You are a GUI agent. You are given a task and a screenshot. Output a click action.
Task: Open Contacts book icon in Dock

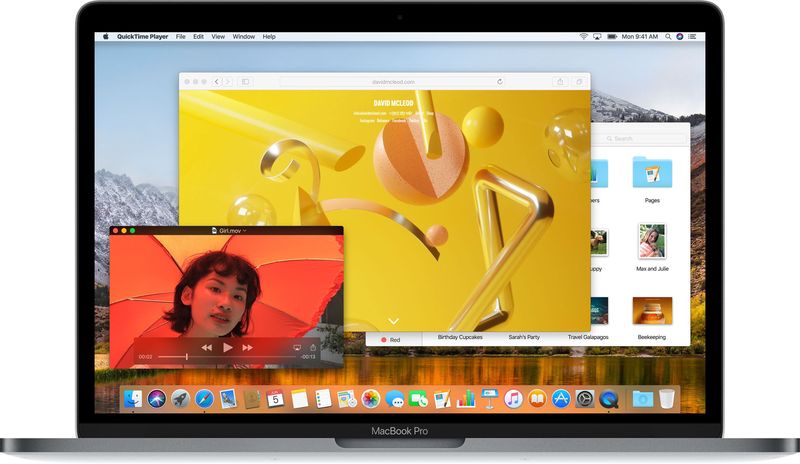252,399
